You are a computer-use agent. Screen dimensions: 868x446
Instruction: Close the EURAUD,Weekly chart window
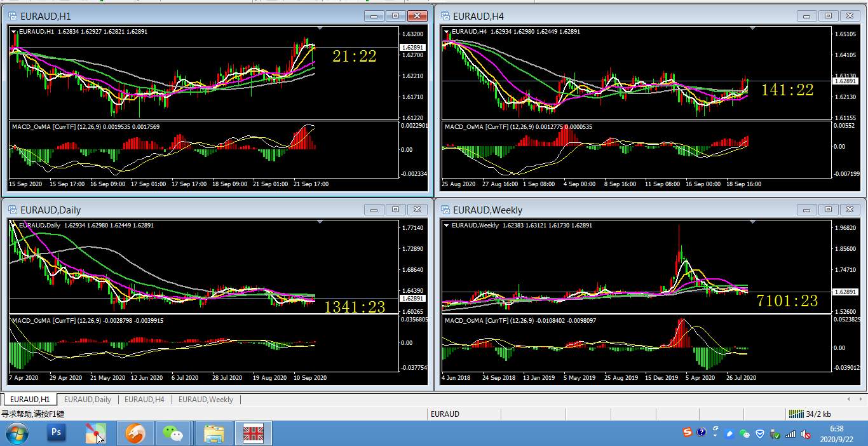click(x=850, y=210)
